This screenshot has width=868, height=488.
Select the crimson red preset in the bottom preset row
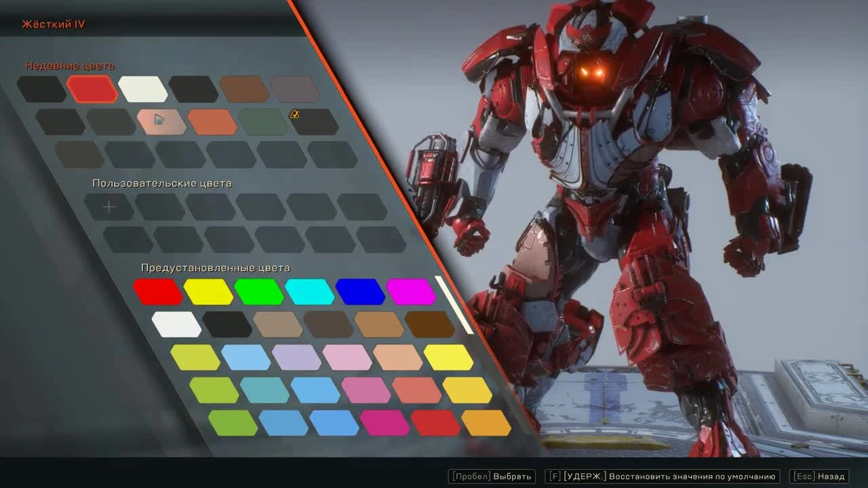[x=436, y=423]
